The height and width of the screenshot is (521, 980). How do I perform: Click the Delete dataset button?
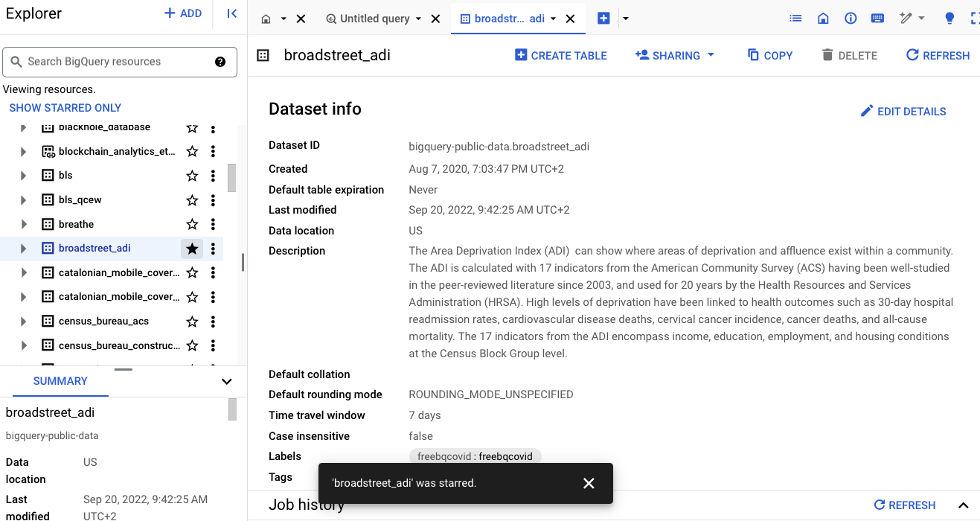coord(849,55)
